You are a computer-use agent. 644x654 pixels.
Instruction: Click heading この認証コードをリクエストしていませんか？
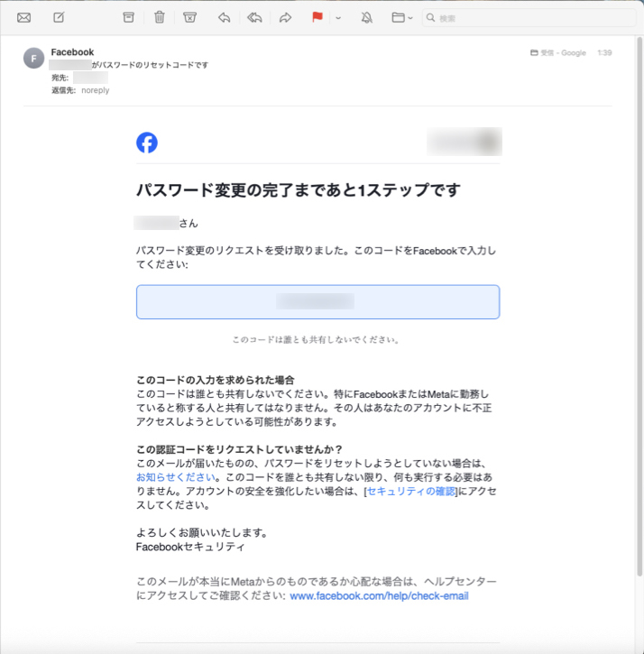click(239, 449)
